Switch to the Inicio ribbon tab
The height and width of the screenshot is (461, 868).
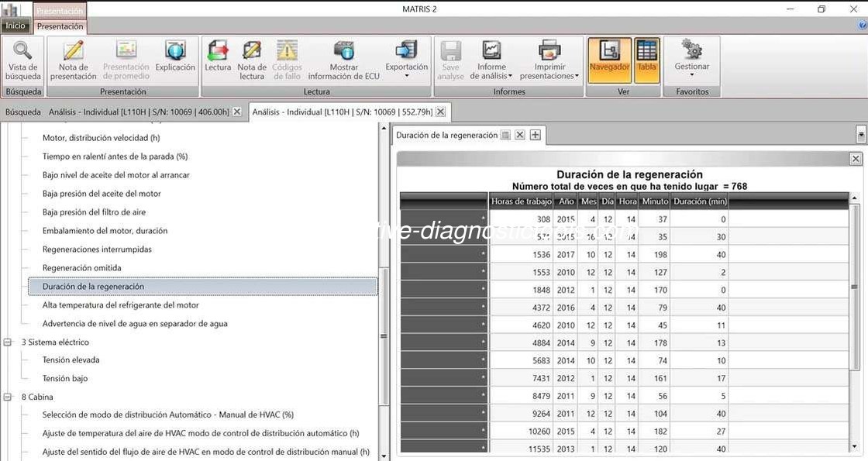[x=15, y=26]
